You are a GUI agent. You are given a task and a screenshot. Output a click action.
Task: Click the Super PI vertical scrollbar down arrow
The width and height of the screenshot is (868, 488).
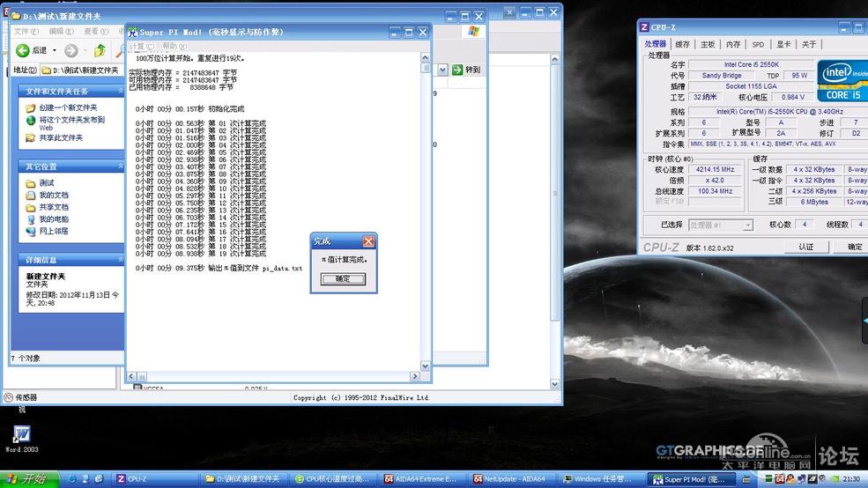pos(425,366)
